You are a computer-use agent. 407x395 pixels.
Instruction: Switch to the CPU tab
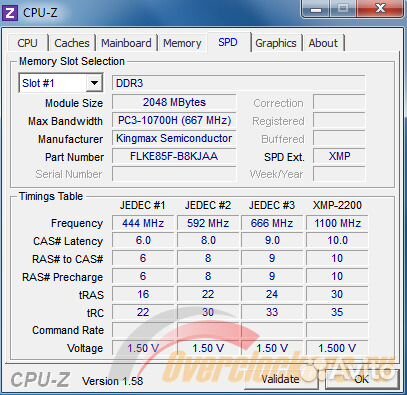pos(28,43)
